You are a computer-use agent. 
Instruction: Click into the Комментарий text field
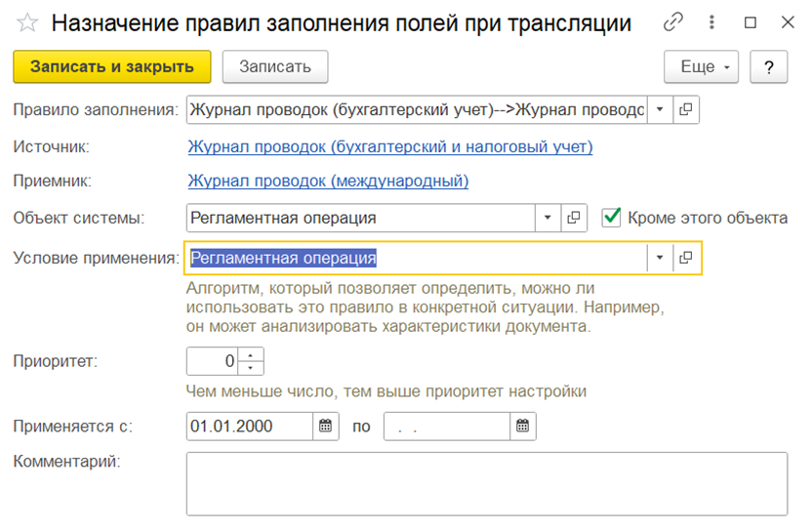pyautogui.click(x=486, y=482)
